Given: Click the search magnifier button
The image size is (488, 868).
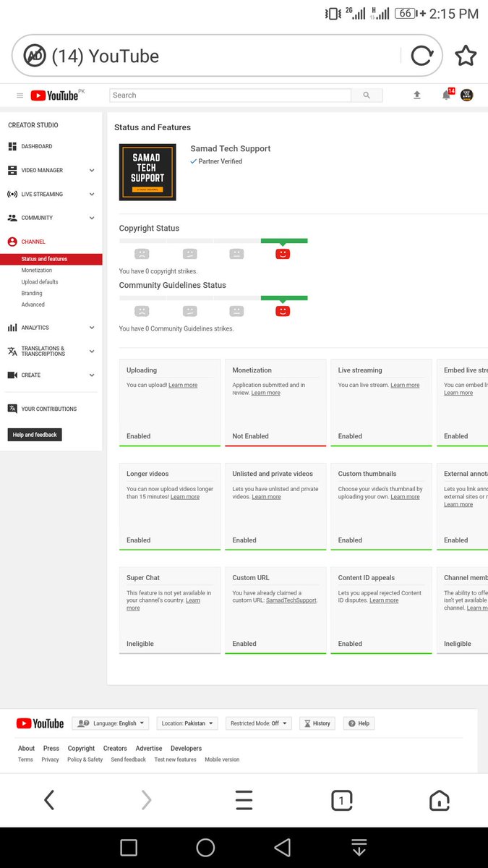Looking at the screenshot, I should pos(367,95).
